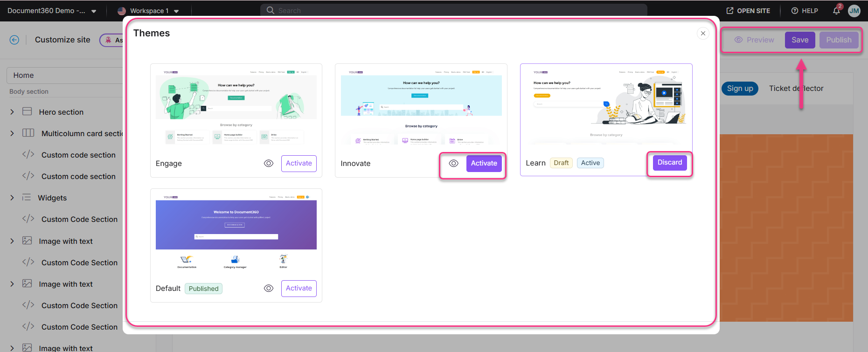Activate the Innovate theme
The height and width of the screenshot is (352, 868).
(484, 163)
